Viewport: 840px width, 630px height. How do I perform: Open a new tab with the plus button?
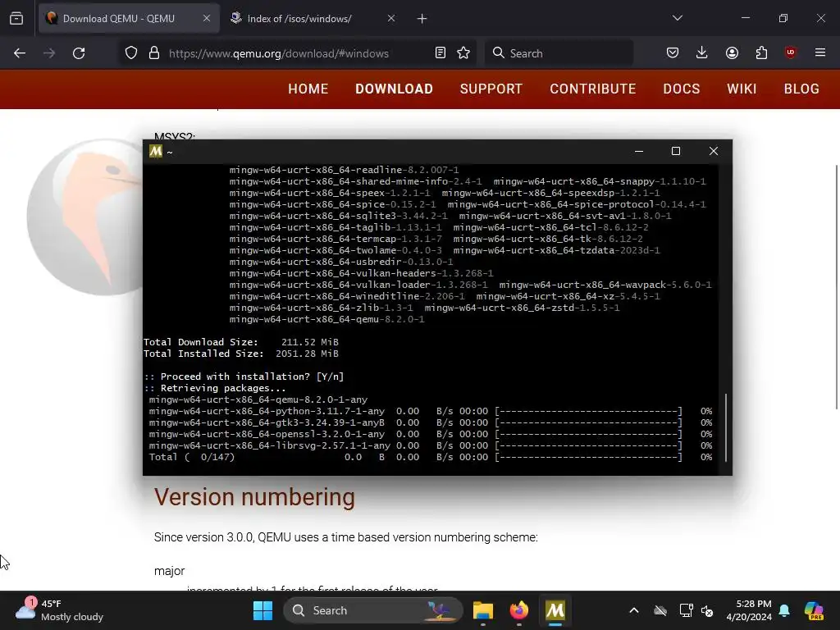(x=422, y=19)
